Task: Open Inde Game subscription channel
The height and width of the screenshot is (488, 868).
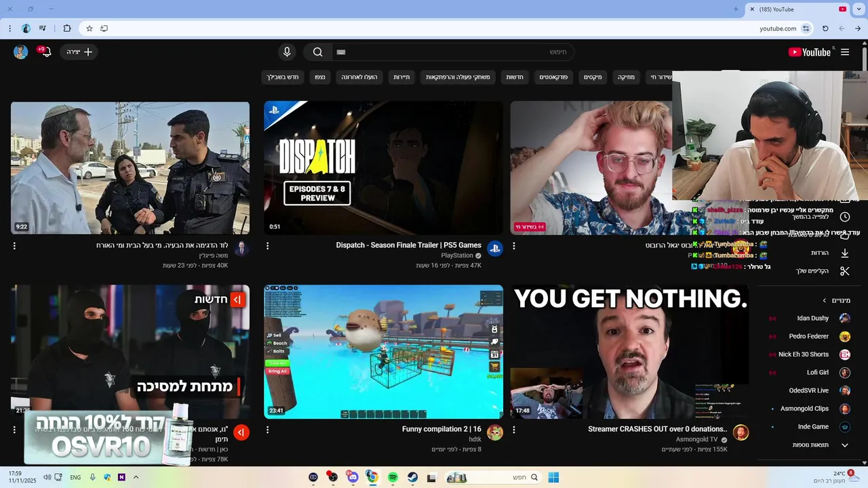Action: click(810, 427)
